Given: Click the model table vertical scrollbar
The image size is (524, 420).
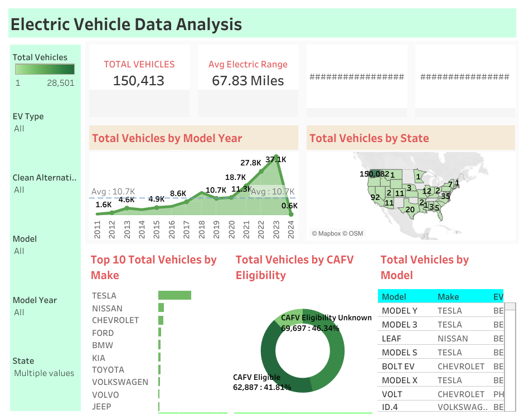Looking at the screenshot, I should pyautogui.click(x=510, y=356).
